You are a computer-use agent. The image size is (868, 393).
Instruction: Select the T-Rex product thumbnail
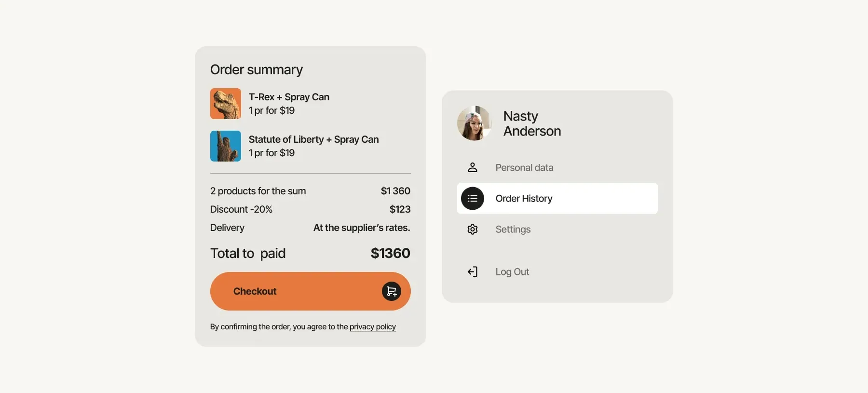pyautogui.click(x=226, y=104)
